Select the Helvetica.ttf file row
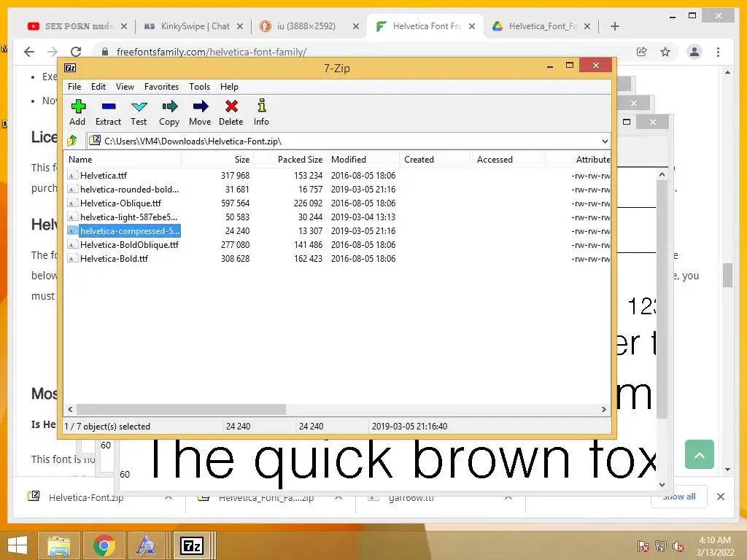 (x=337, y=175)
